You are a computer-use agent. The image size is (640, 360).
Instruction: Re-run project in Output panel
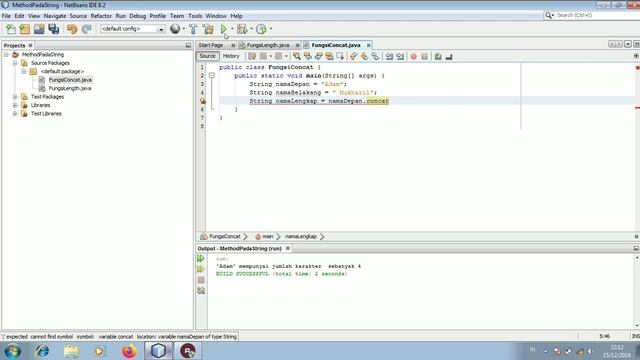click(201, 259)
